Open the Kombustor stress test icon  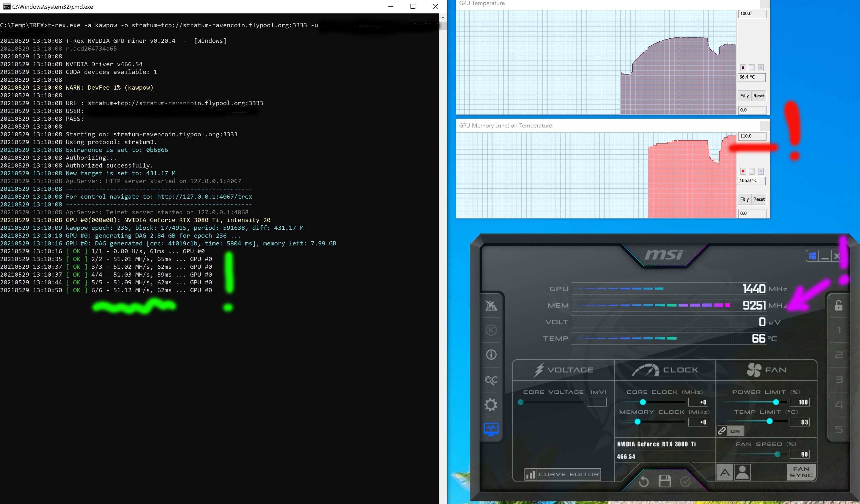491,330
